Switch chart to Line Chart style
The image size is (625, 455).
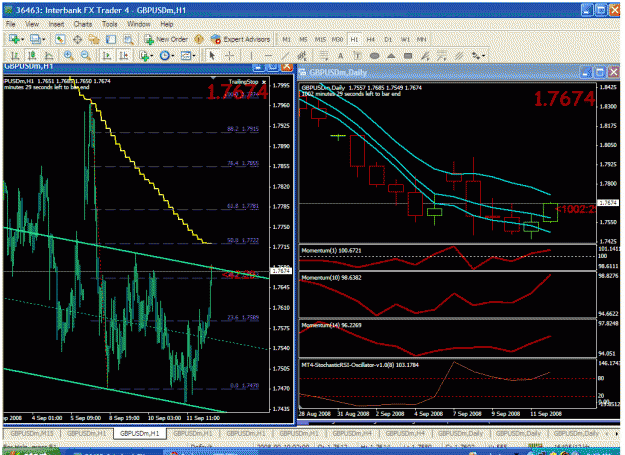[x=49, y=56]
